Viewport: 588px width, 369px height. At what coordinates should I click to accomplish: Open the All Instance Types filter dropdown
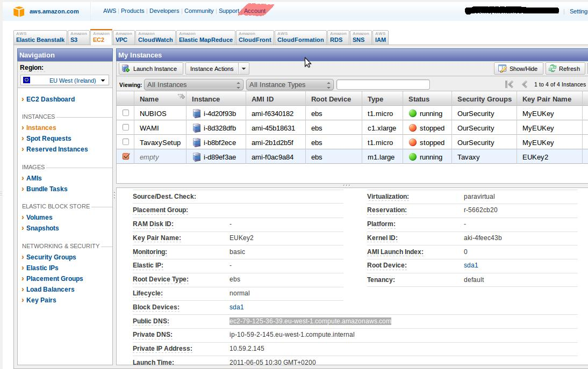tap(290, 85)
